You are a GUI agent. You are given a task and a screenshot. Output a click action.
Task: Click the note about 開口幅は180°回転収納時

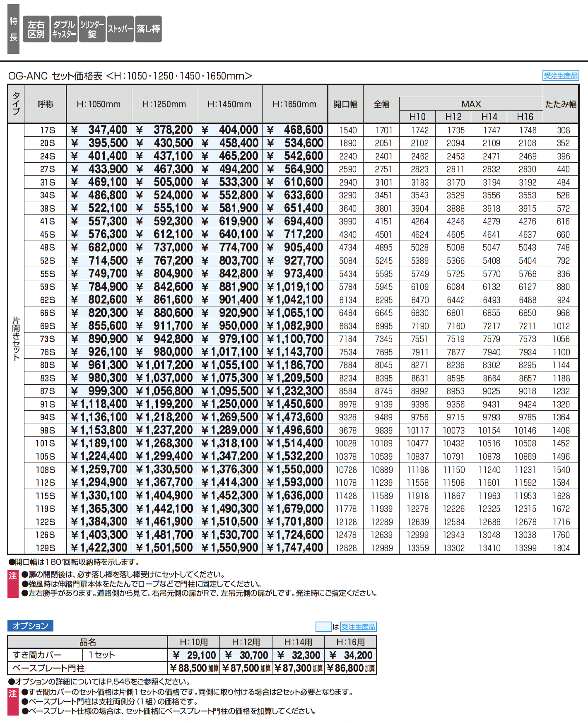click(x=74, y=562)
